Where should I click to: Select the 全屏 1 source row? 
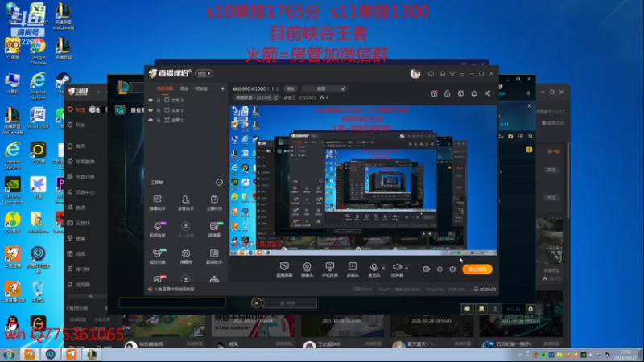187,120
